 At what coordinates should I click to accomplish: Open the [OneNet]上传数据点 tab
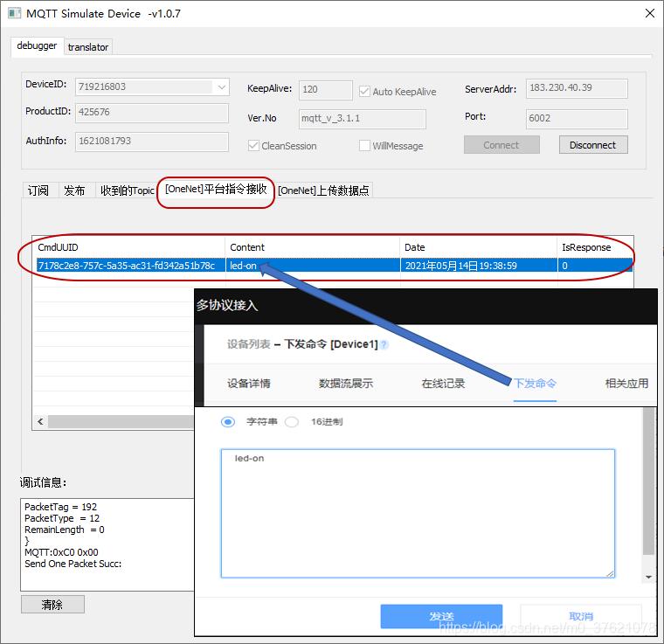[323, 190]
